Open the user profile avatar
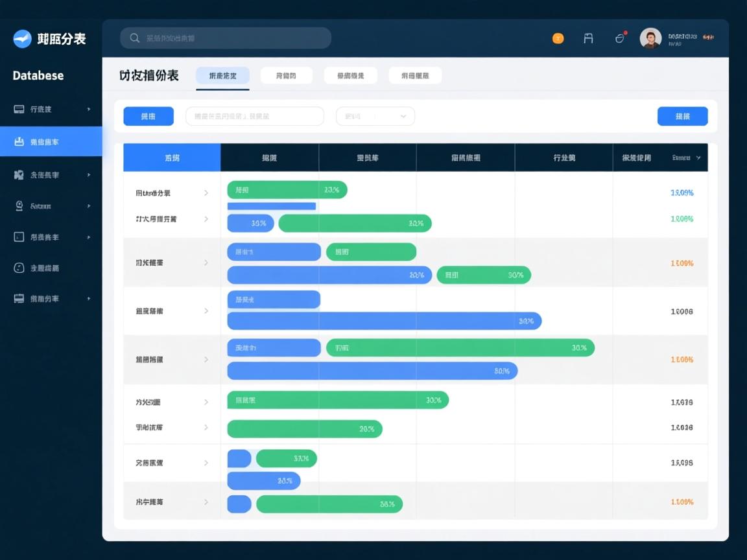 (x=650, y=38)
